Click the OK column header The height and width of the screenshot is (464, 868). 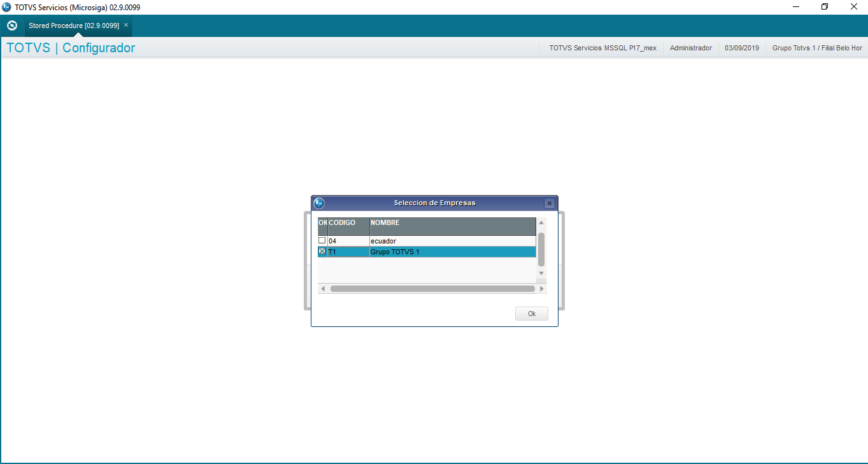click(323, 226)
